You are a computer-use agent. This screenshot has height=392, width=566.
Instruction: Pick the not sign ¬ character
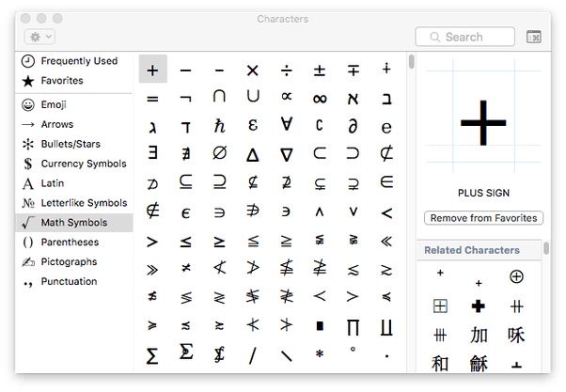tap(185, 98)
